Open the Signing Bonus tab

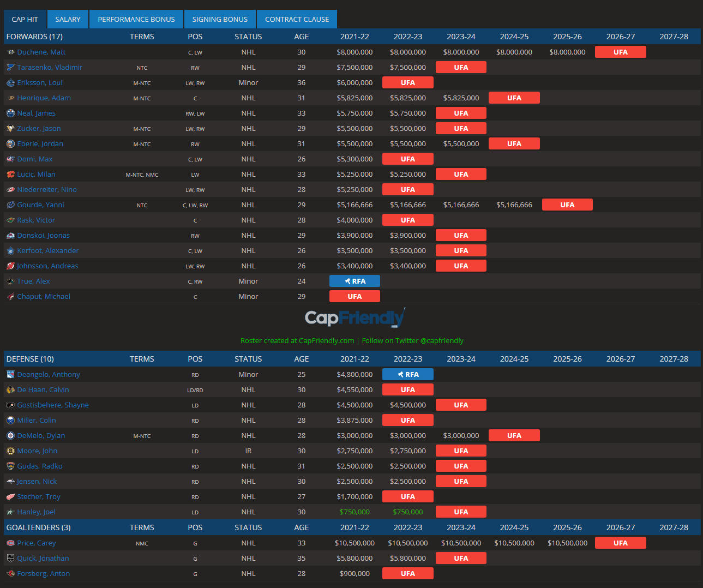coord(220,19)
